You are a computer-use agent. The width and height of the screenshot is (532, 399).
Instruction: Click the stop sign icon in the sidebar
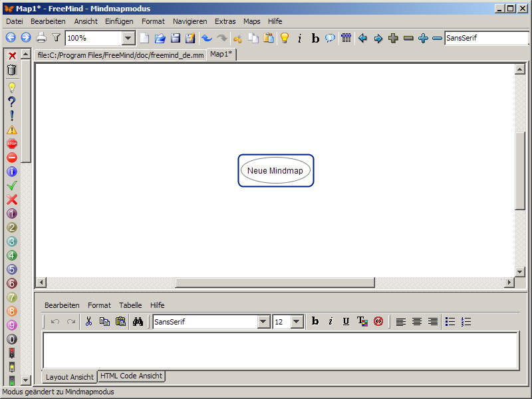(11, 144)
